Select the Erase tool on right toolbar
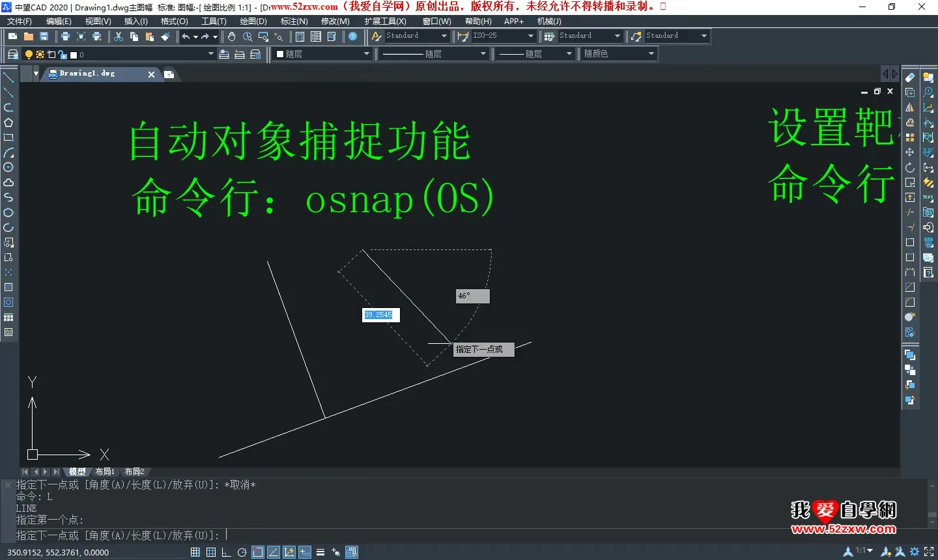This screenshot has height=560, width=938. (909, 77)
